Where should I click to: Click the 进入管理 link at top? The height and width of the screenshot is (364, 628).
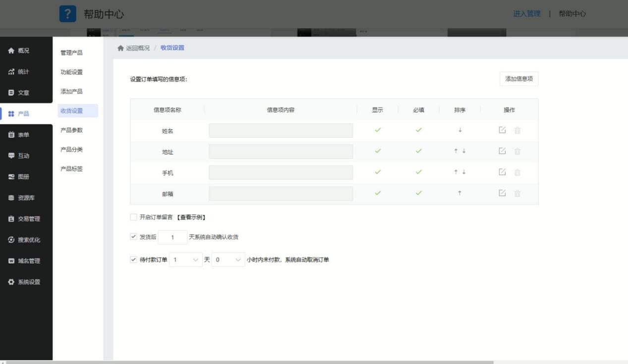527,14
